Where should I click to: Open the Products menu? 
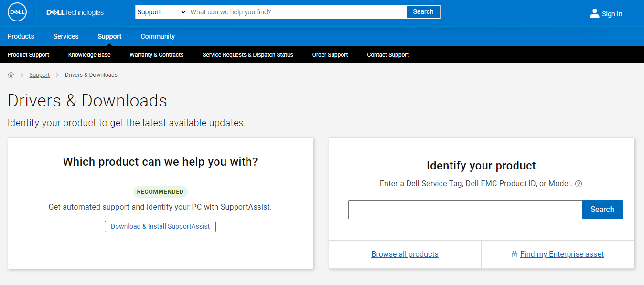pos(21,36)
